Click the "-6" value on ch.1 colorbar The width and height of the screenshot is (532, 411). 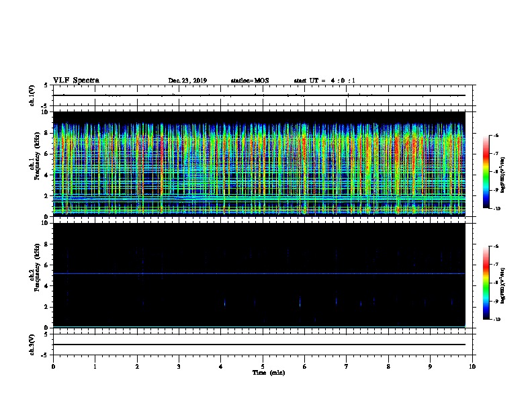pyautogui.click(x=496, y=135)
